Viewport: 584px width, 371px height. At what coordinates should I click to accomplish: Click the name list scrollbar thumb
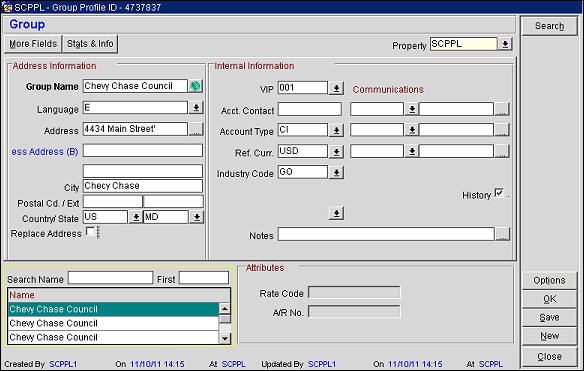225,319
